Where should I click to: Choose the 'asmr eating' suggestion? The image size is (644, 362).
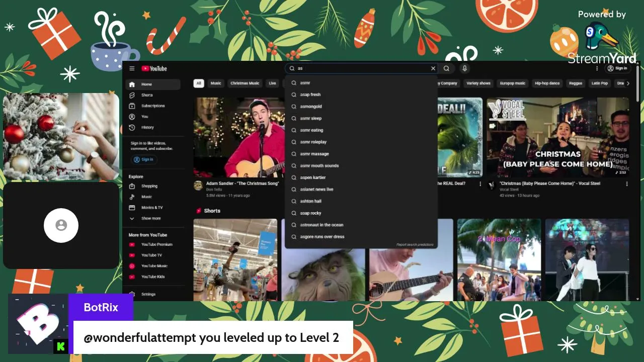click(361, 130)
